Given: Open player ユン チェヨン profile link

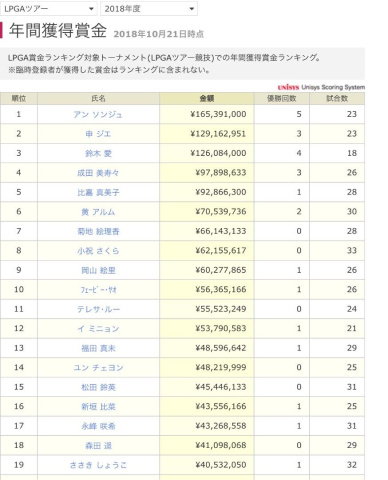Looking at the screenshot, I should tap(98, 368).
